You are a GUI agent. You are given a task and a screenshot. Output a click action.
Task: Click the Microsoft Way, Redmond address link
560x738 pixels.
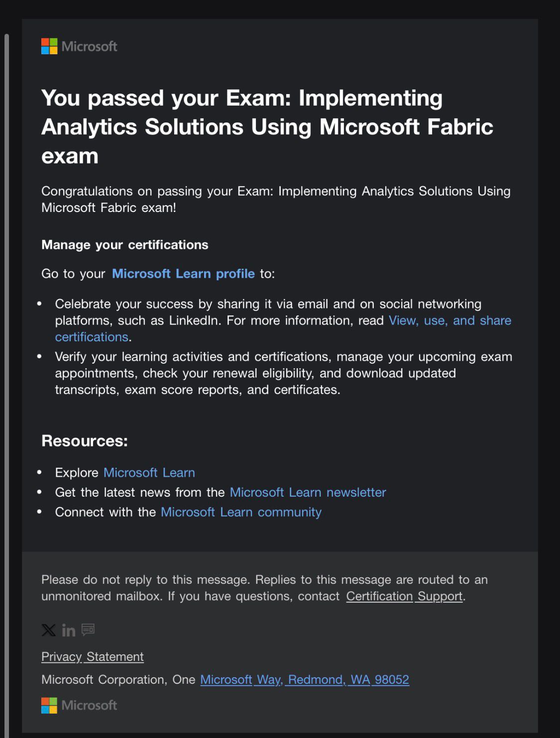coord(305,680)
